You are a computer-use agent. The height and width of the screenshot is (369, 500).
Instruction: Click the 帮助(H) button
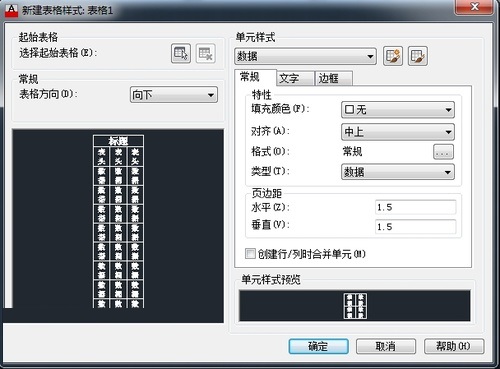(454, 347)
